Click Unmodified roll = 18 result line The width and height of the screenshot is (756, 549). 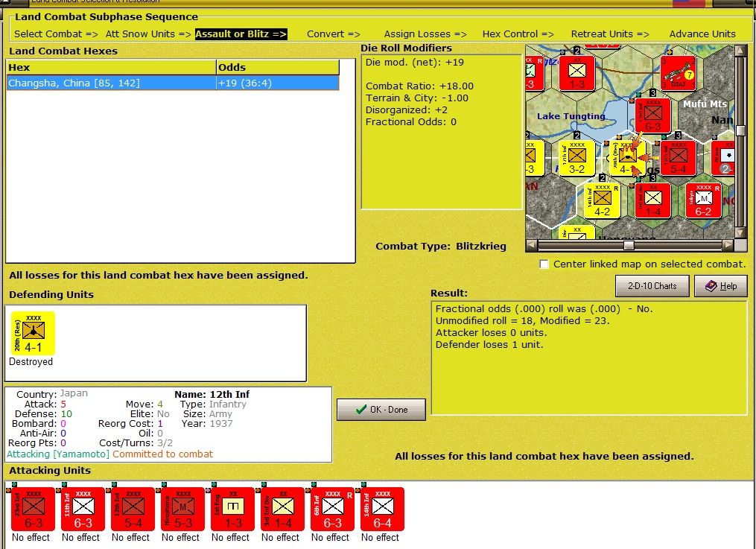pos(523,321)
